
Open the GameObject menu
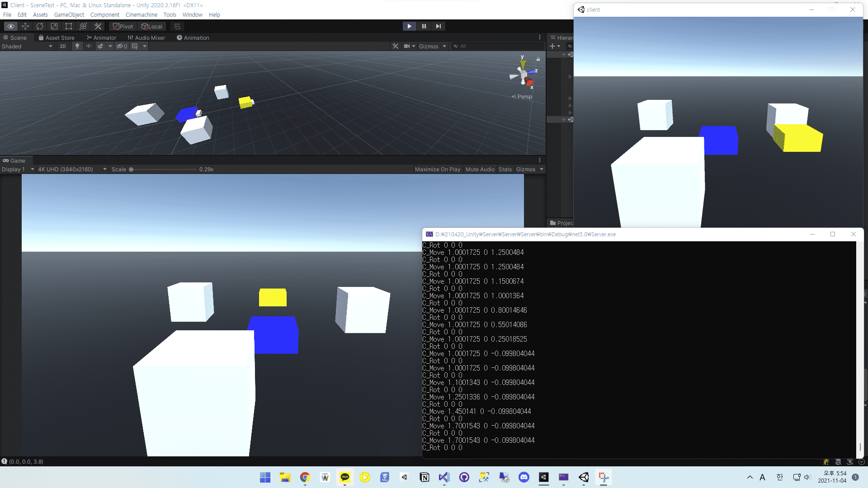click(x=69, y=14)
